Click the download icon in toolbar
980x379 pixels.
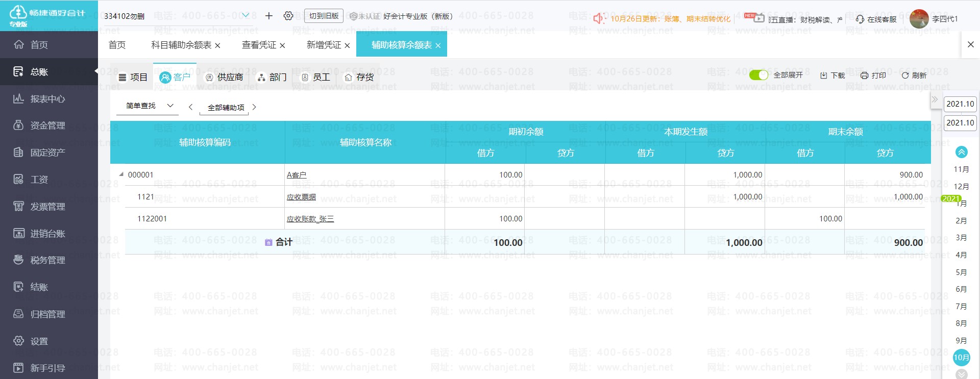coord(824,75)
